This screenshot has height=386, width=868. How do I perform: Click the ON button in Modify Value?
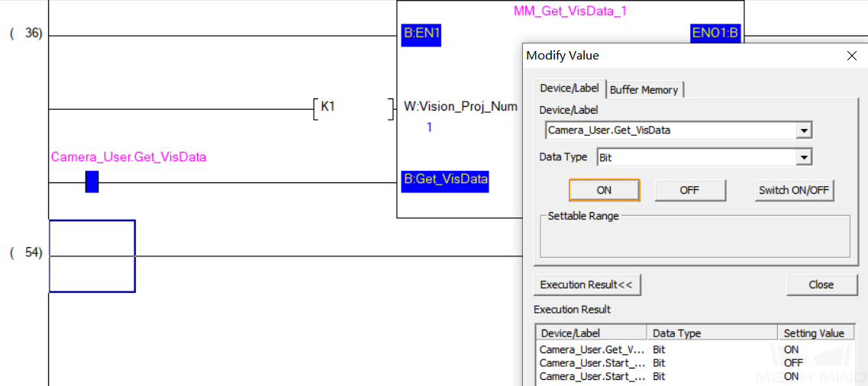click(x=604, y=190)
